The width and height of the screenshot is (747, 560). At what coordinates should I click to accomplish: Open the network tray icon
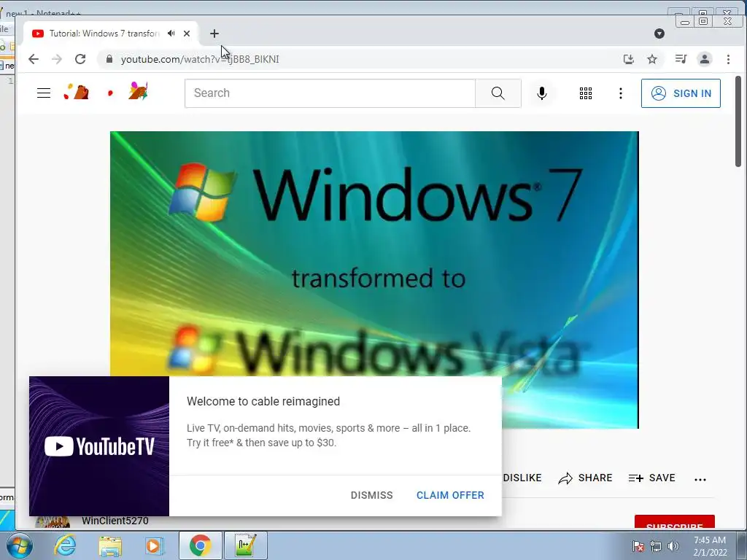[656, 546]
